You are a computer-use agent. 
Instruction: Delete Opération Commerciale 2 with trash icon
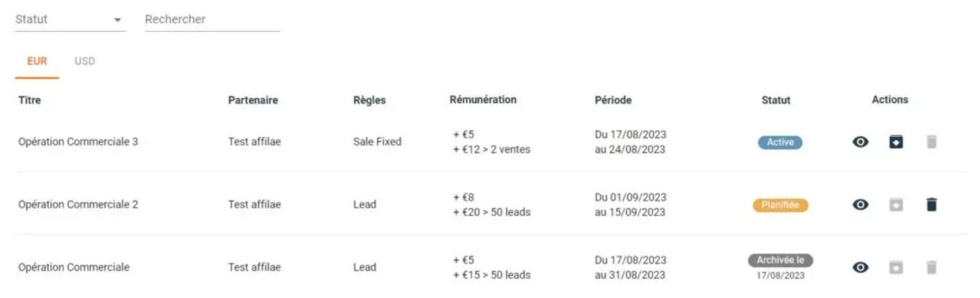click(932, 205)
